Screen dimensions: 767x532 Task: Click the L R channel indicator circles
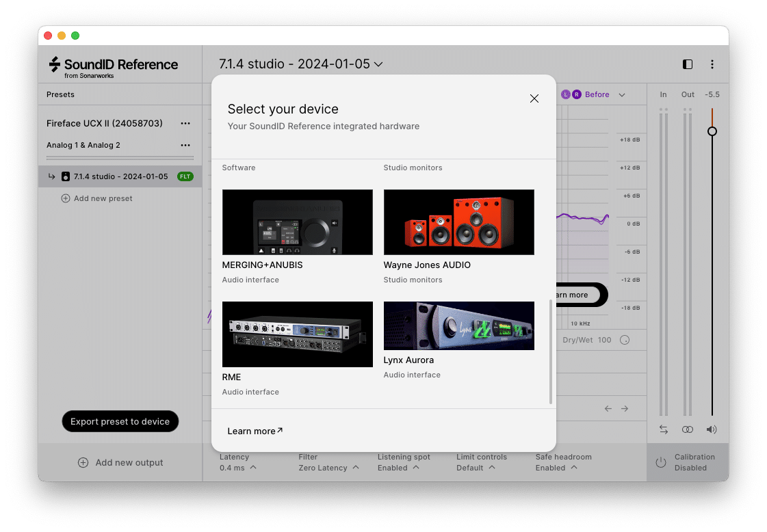click(x=571, y=94)
